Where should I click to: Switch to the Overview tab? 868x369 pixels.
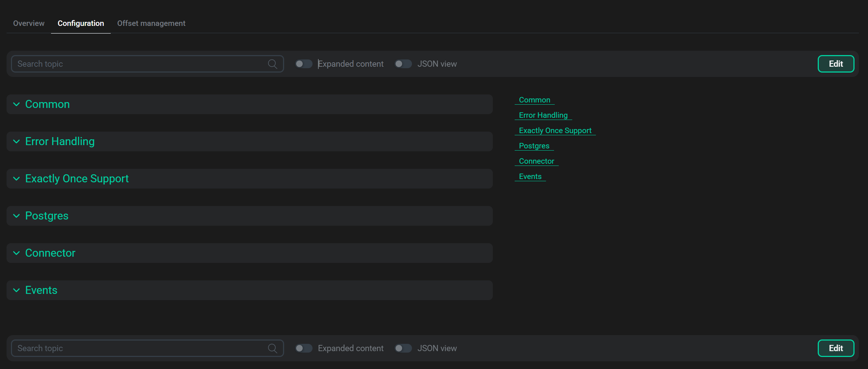pos(28,23)
